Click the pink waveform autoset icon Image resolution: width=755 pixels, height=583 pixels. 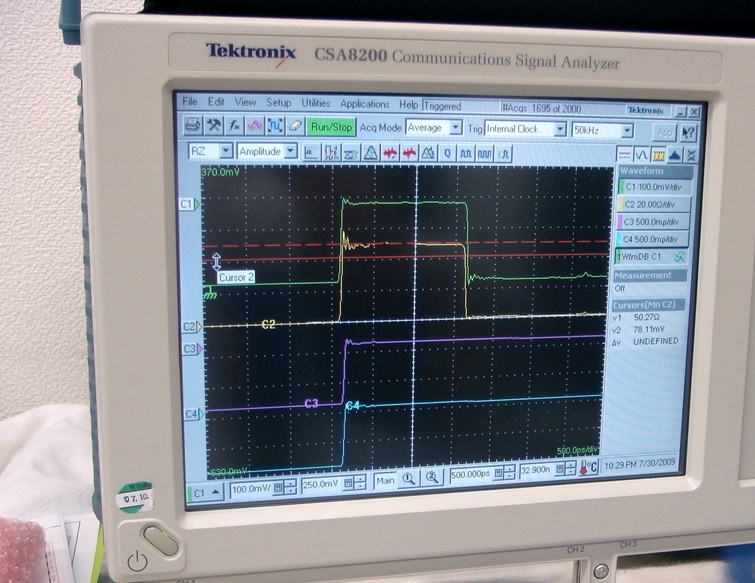tap(254, 127)
